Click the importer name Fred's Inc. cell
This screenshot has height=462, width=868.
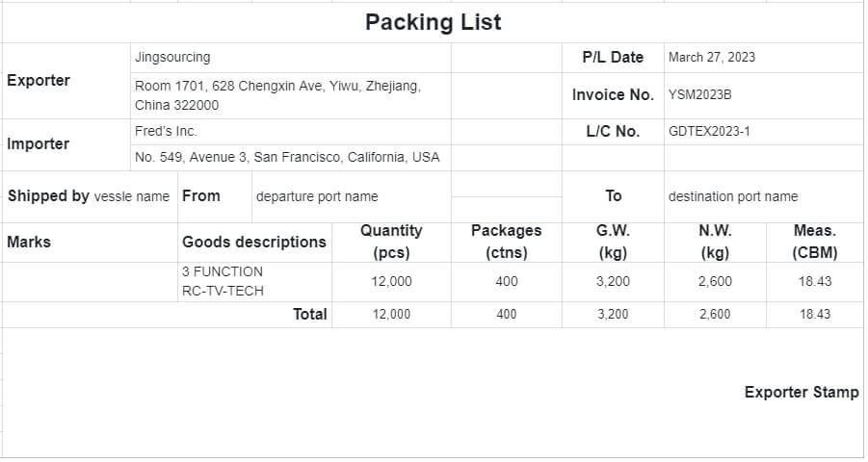(x=166, y=132)
